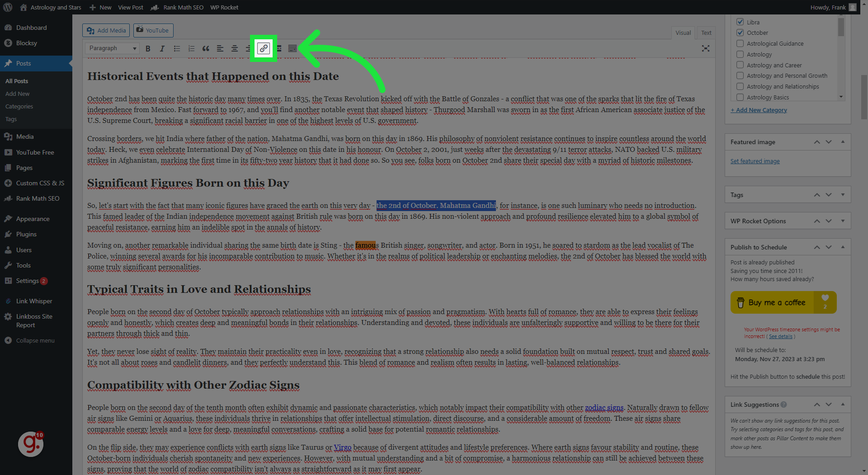Screen dimensions: 868x475
Task: Toggle the toolbar kitchen sink icon
Action: point(292,48)
